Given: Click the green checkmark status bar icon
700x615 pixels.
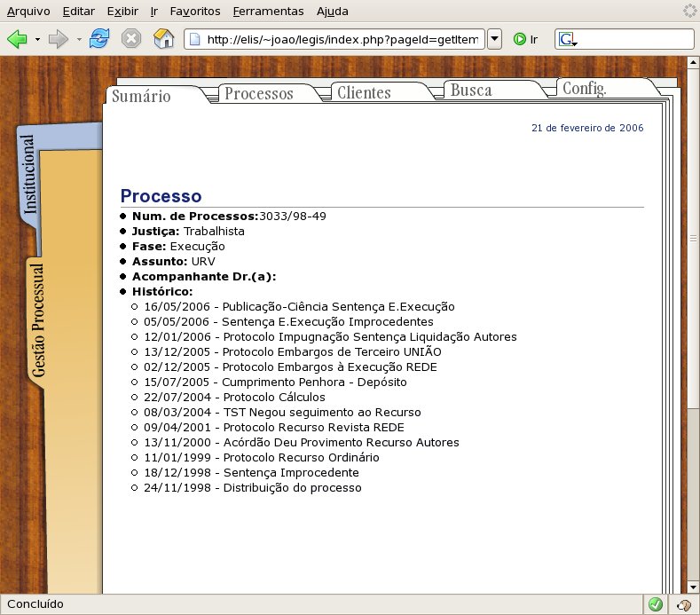Looking at the screenshot, I should 656,604.
